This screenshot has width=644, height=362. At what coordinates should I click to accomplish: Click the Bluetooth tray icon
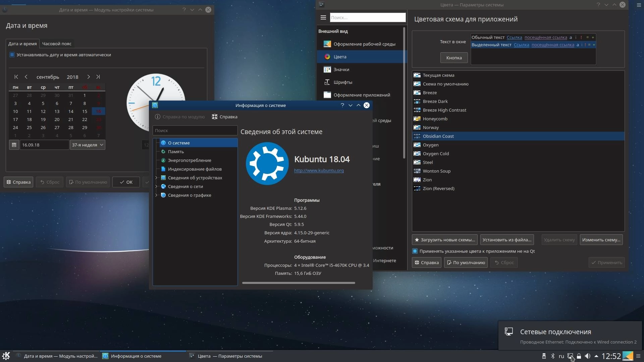tap(553, 356)
